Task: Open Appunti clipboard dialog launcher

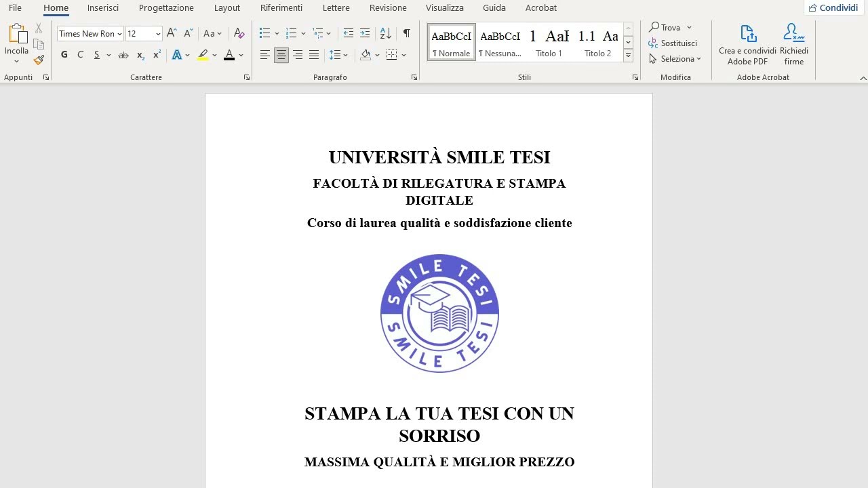Action: 46,78
